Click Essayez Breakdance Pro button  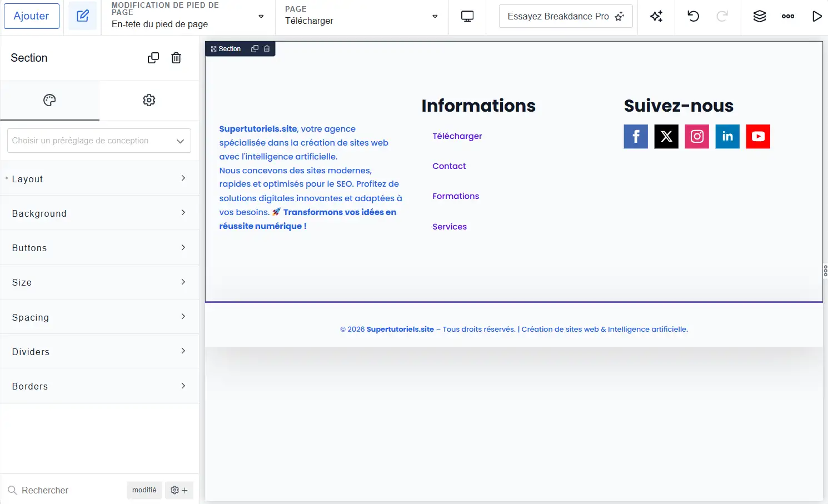[566, 16]
